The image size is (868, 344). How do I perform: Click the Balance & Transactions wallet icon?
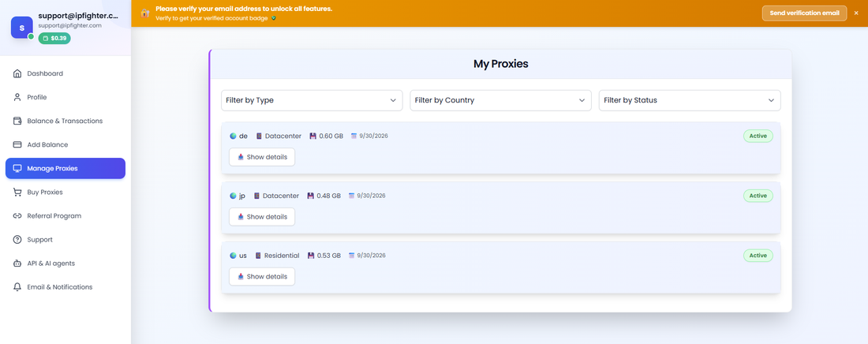[17, 121]
